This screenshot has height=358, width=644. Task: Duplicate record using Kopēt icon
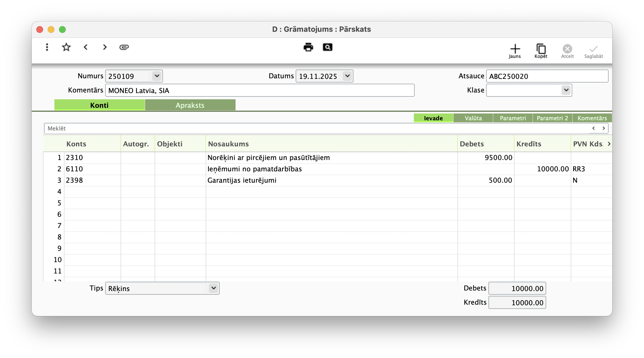click(541, 51)
